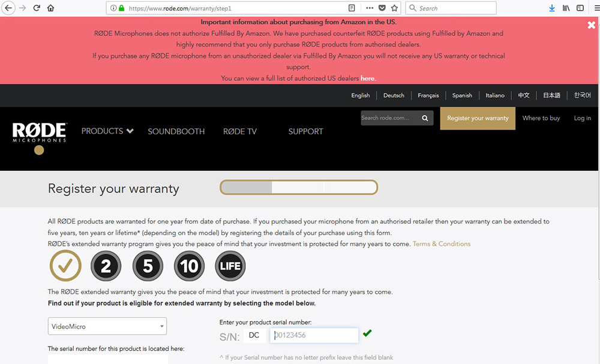Select the 10 year warranty badge

(189, 266)
